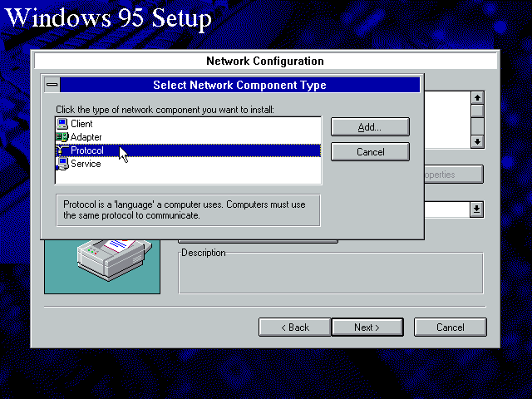Click the Select Network Component Type title bar
This screenshot has height=399, width=532.
[x=239, y=85]
